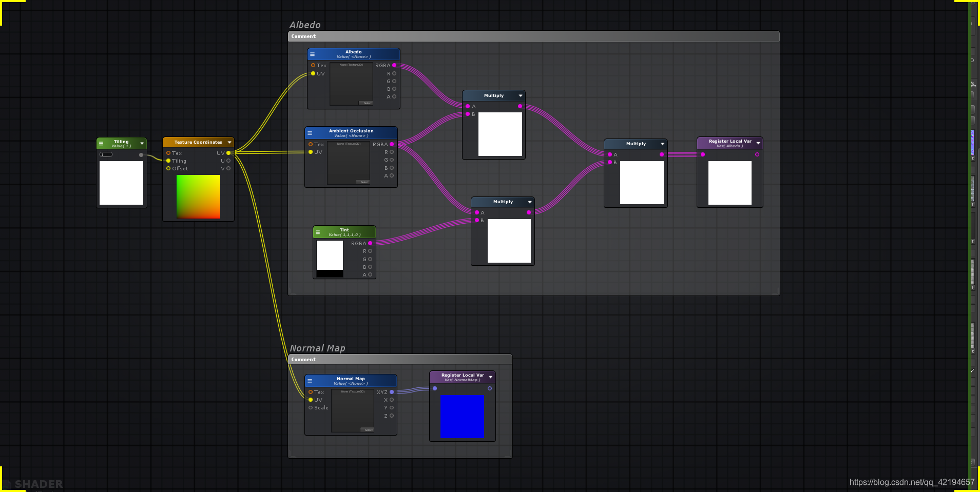Image resolution: width=980 pixels, height=492 pixels.
Task: Select the Ambient Occlusion node title
Action: 351,131
